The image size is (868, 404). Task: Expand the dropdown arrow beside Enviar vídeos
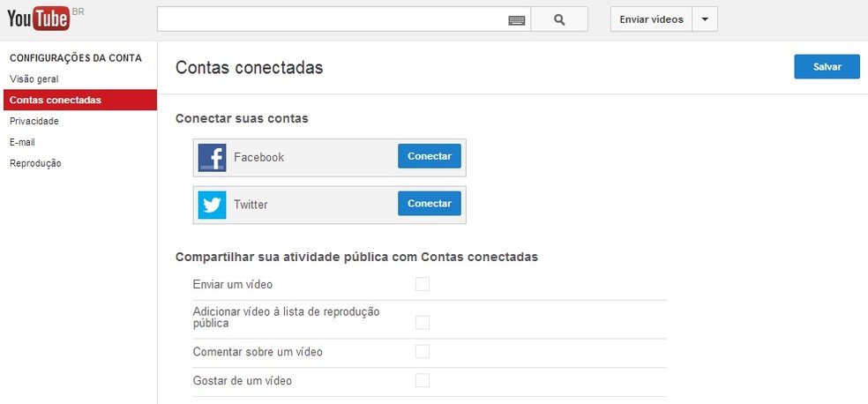coord(705,19)
